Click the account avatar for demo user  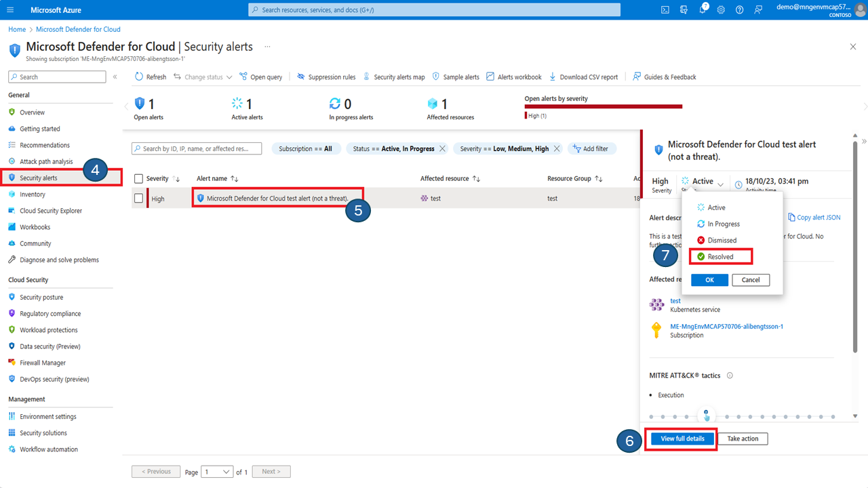click(x=860, y=9)
